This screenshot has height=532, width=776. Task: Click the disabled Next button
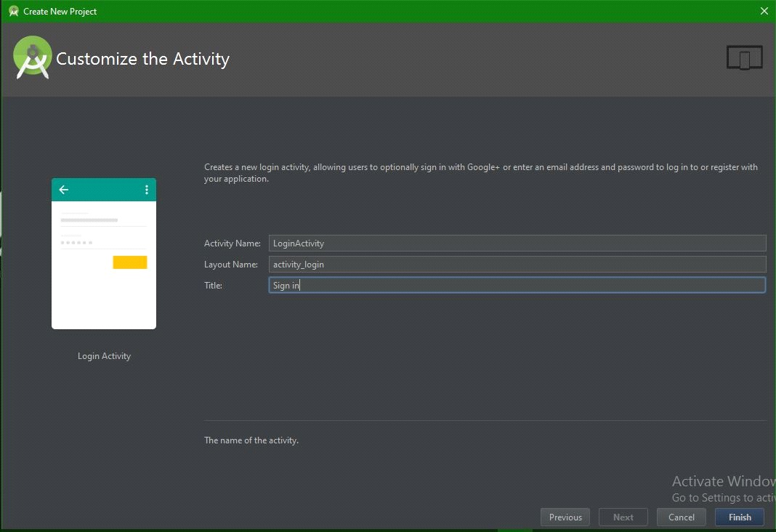tap(623, 517)
